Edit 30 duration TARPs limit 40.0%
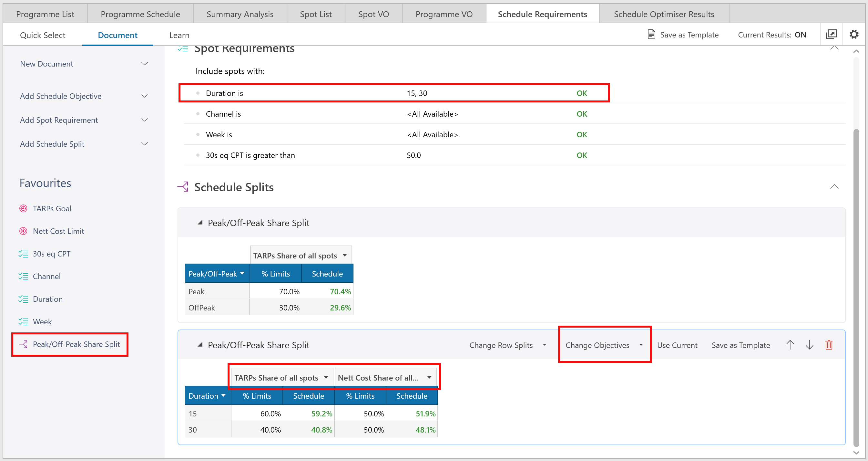The image size is (868, 461). click(257, 430)
